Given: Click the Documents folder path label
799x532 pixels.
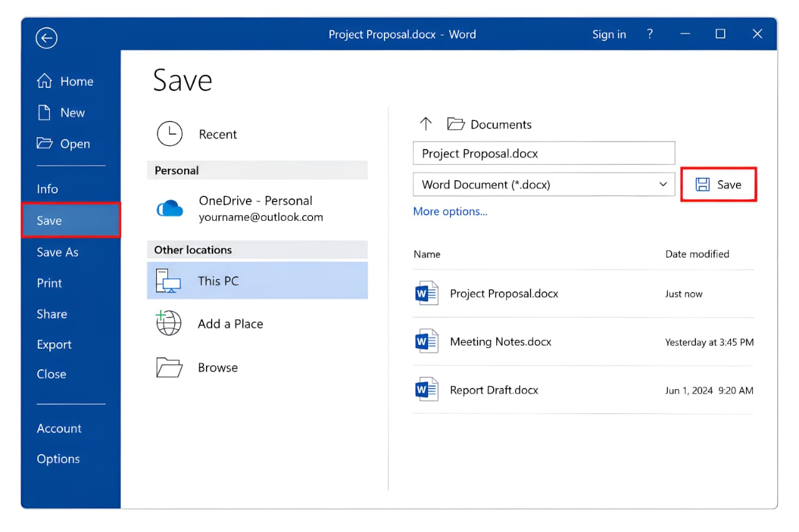Looking at the screenshot, I should click(501, 125).
